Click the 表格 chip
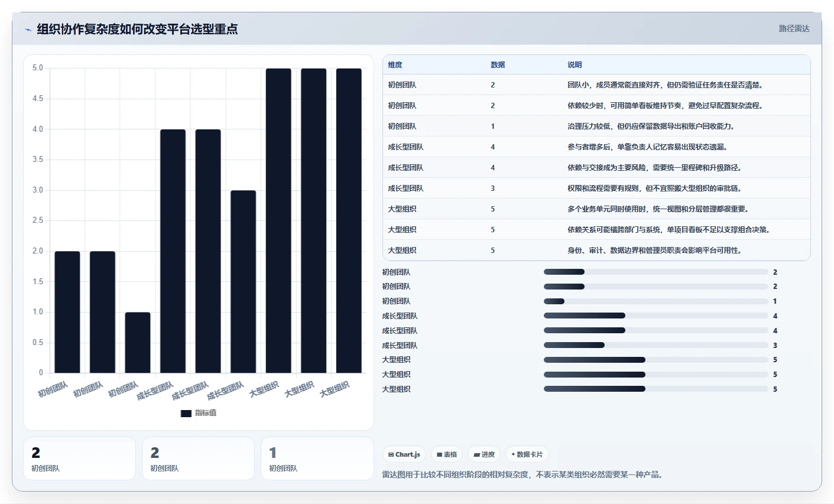Viewport: 834px width, 504px height. coord(447,454)
